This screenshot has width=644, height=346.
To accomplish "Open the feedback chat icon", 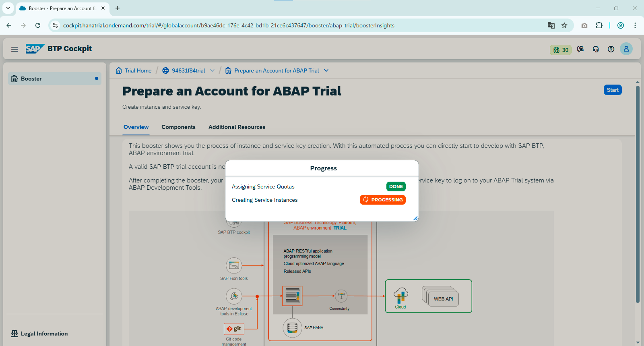I will tap(580, 49).
